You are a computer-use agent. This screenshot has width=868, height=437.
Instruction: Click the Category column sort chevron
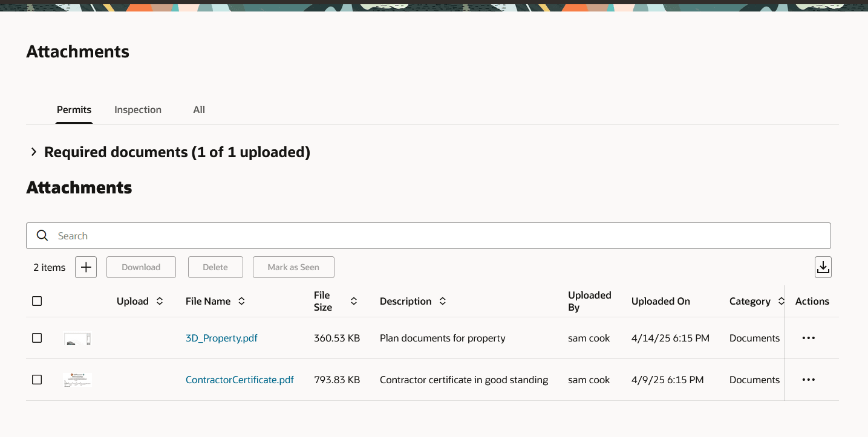780,300
